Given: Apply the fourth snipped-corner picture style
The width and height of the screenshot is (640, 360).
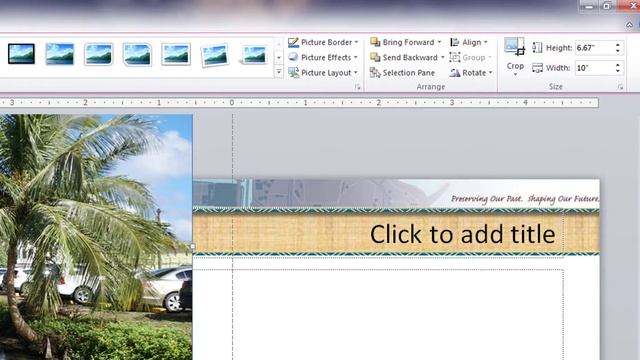Looking at the screenshot, I should pyautogui.click(x=137, y=54).
